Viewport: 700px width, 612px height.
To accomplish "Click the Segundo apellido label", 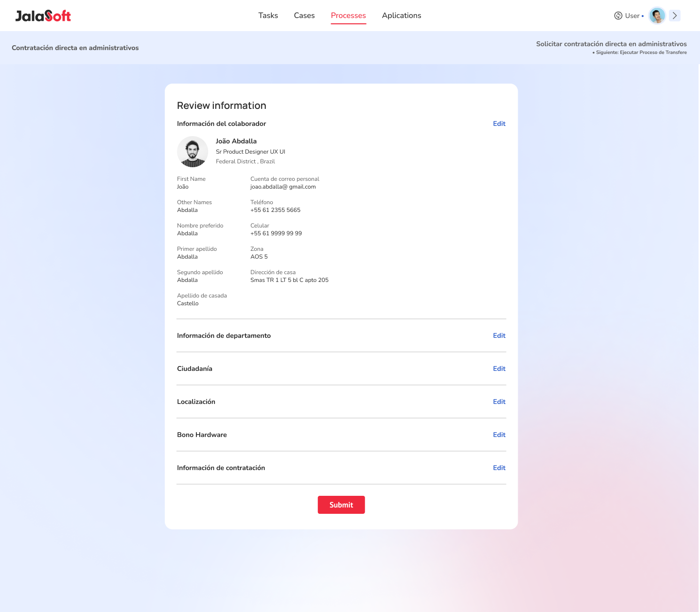I will 200,272.
